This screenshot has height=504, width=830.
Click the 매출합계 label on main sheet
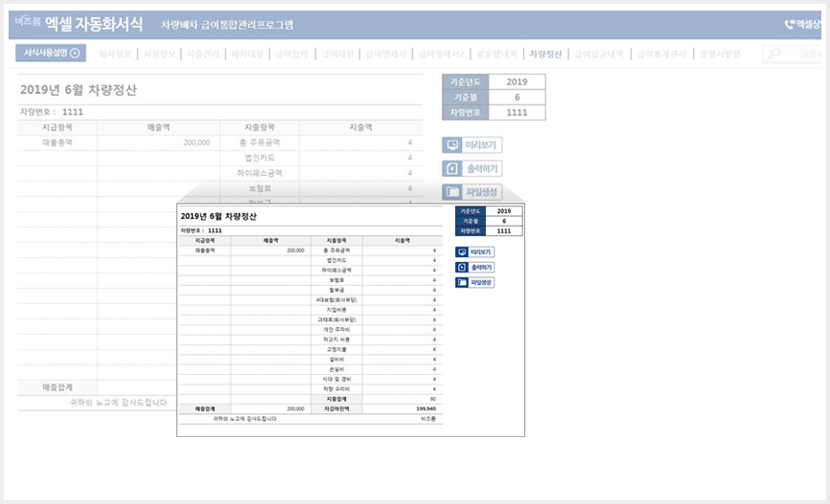[x=57, y=387]
